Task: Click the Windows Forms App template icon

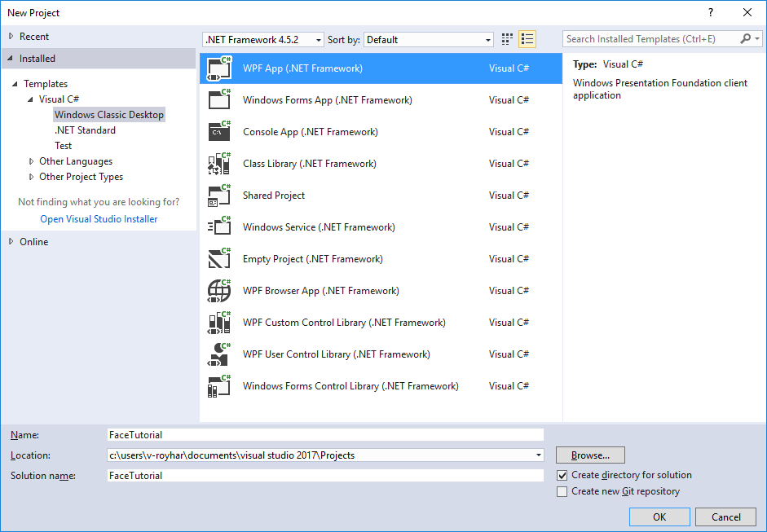Action: click(x=219, y=99)
